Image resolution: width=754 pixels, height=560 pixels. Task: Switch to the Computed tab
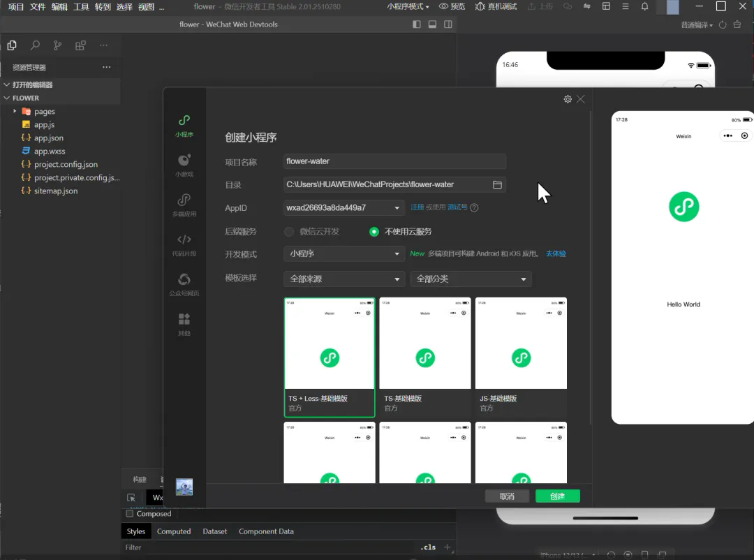[x=174, y=531]
